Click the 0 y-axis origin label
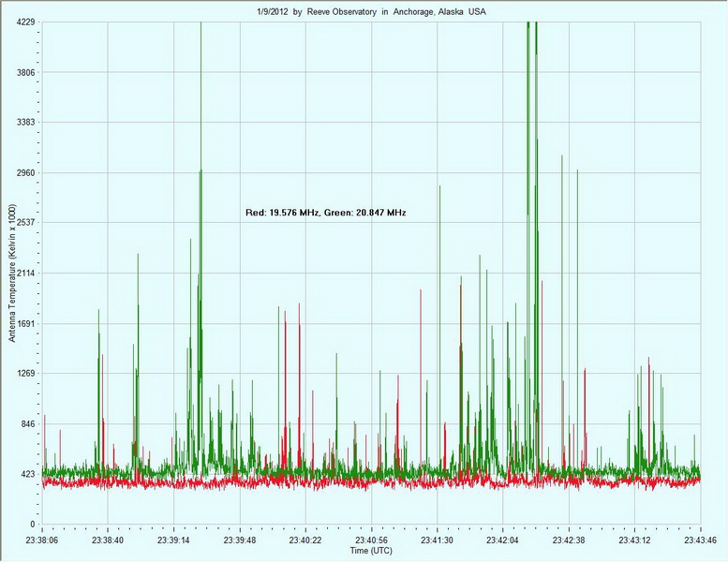The image size is (728, 562). click(33, 525)
